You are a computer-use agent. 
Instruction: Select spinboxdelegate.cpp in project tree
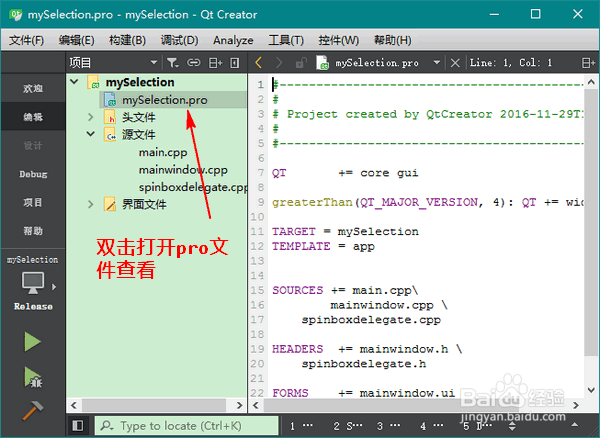[x=193, y=187]
